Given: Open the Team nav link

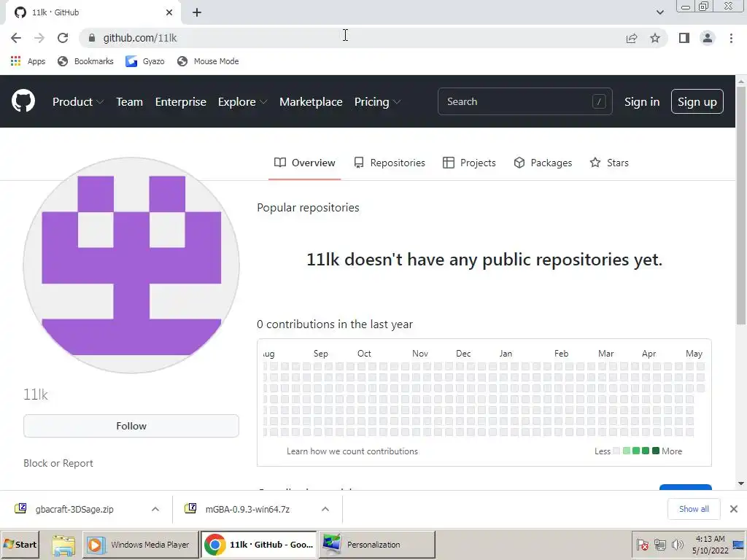Looking at the screenshot, I should [130, 102].
